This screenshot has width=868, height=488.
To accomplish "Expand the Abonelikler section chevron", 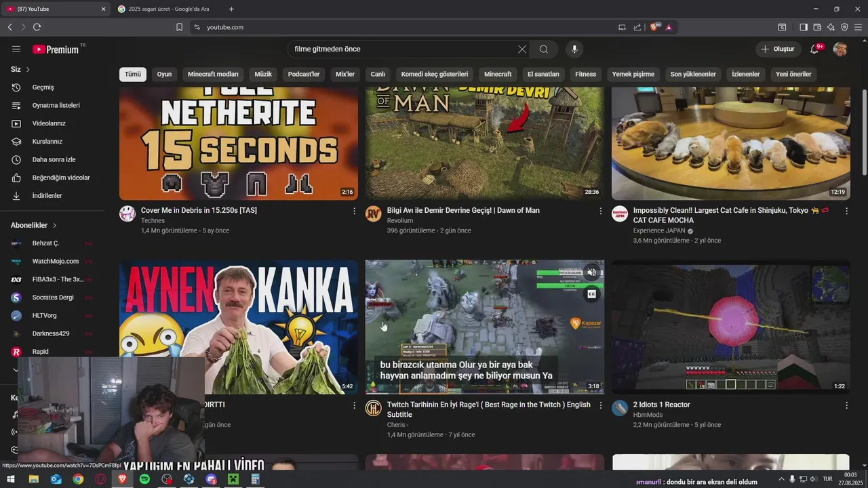I will click(54, 225).
